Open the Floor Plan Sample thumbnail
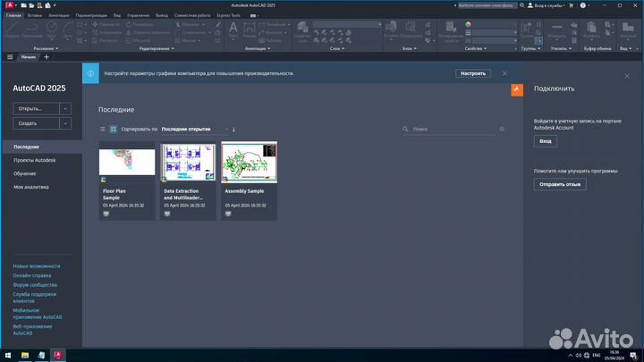Viewport: 644px width, 362px height. tap(127, 162)
